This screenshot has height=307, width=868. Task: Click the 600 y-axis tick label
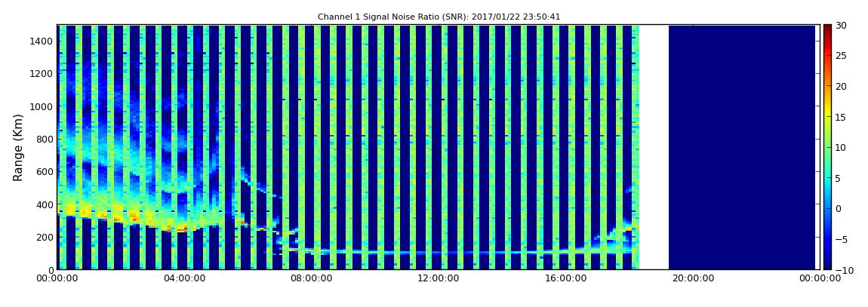(x=45, y=171)
